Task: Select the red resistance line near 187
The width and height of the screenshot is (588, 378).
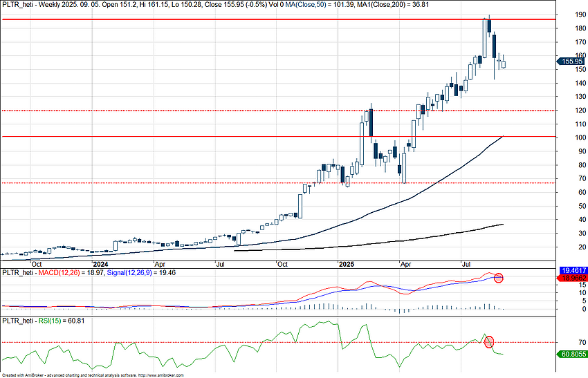Action: 279,19
